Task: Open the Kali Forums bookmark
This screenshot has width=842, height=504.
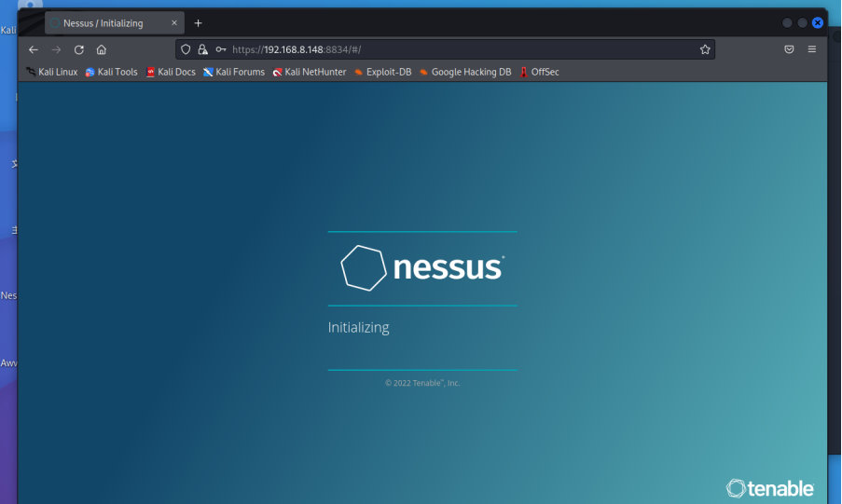Action: click(234, 72)
